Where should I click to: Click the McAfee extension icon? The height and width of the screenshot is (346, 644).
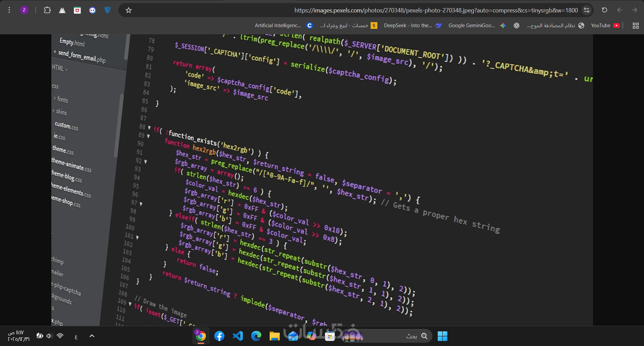(77, 10)
